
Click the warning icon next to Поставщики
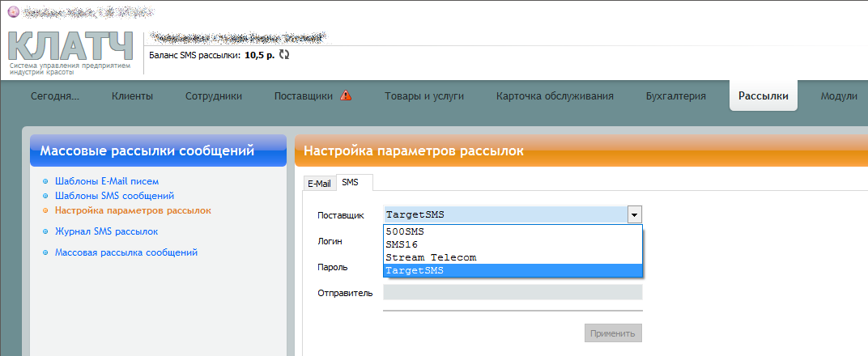coord(346,95)
